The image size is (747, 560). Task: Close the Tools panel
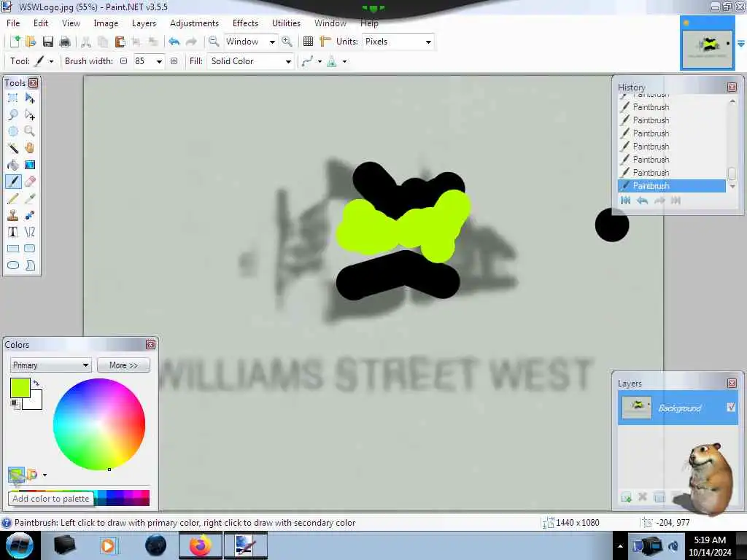tap(33, 83)
